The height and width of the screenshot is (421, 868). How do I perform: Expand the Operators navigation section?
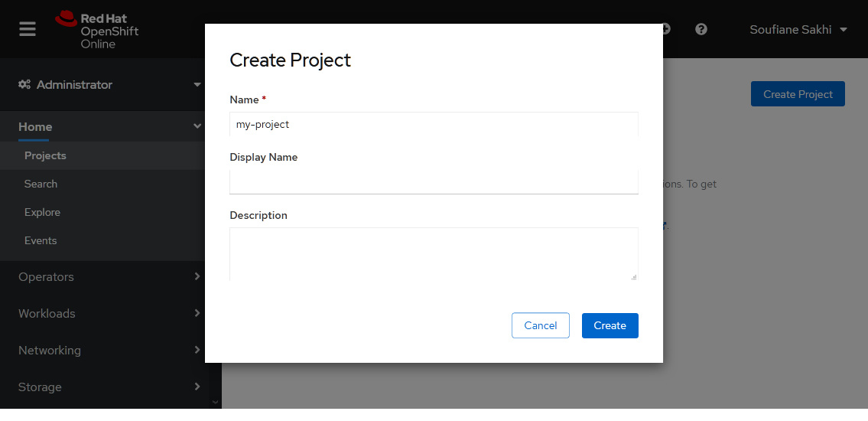[x=109, y=276]
